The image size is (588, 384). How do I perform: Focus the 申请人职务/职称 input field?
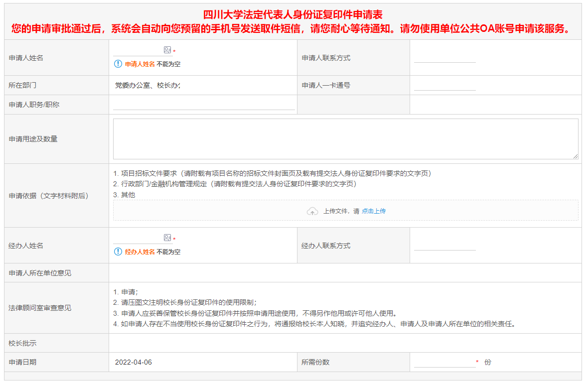tap(203, 105)
